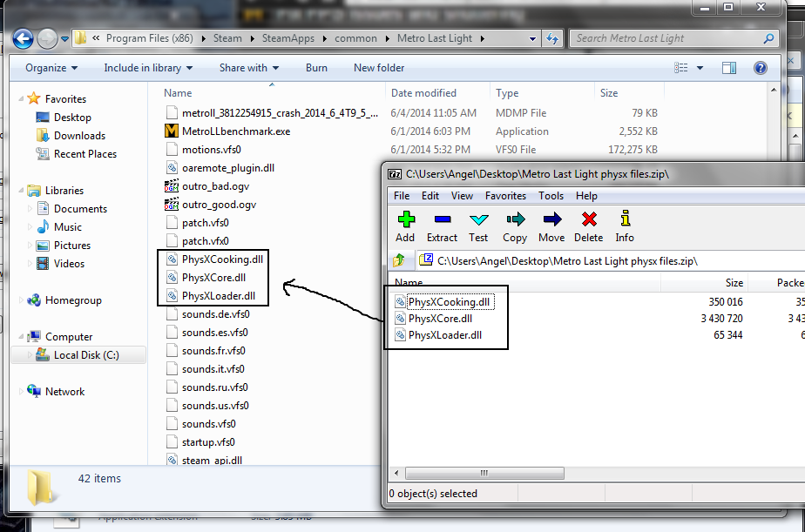
Task: Open 7-Zip File menu
Action: click(402, 196)
